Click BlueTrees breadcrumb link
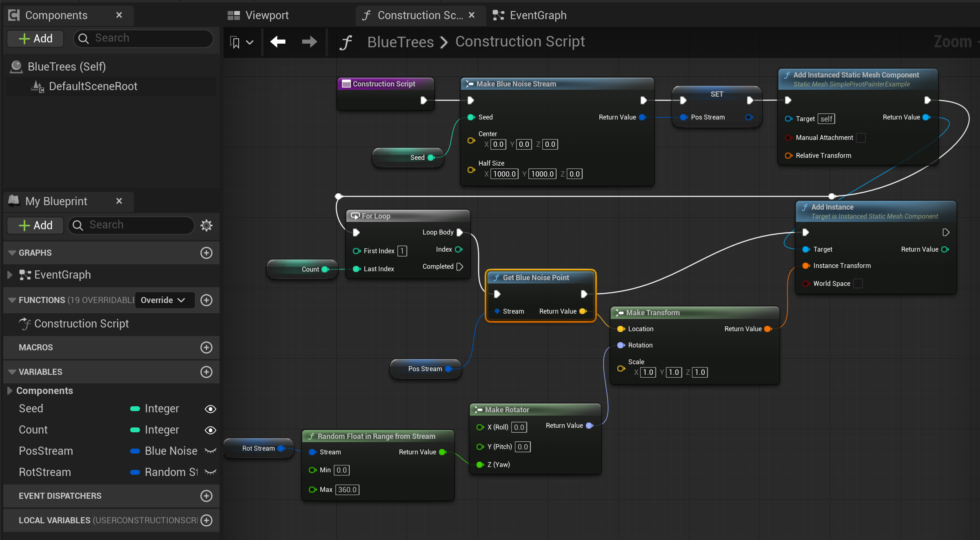The width and height of the screenshot is (980, 540). (400, 42)
